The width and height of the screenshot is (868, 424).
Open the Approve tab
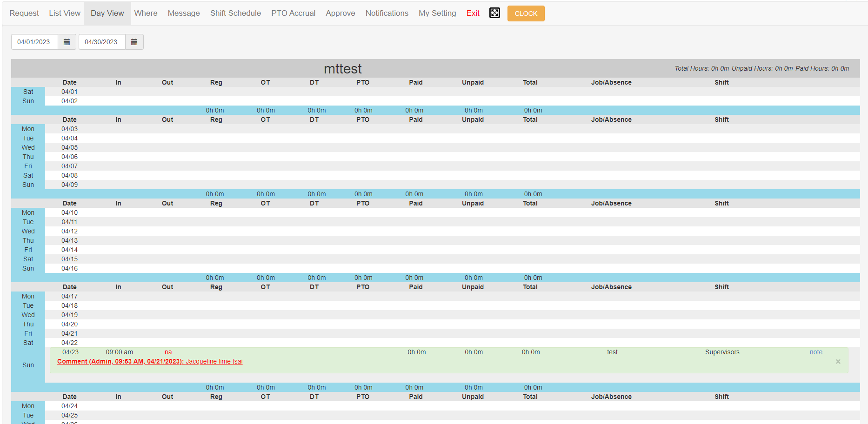tap(341, 13)
